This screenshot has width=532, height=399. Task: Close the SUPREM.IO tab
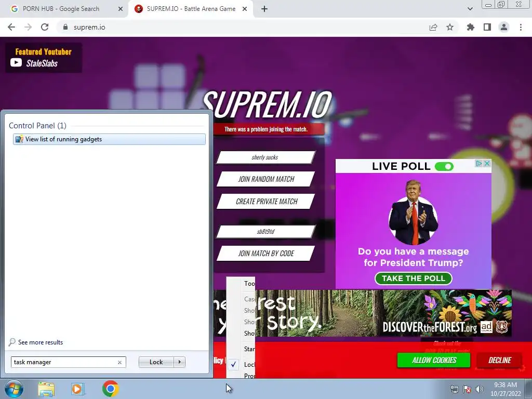click(245, 9)
